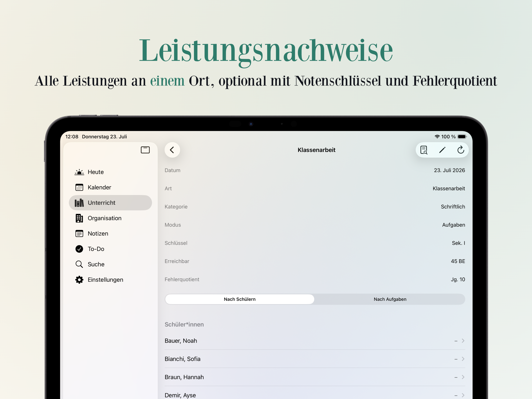Select the Art value Klassenarbeit

click(448, 189)
